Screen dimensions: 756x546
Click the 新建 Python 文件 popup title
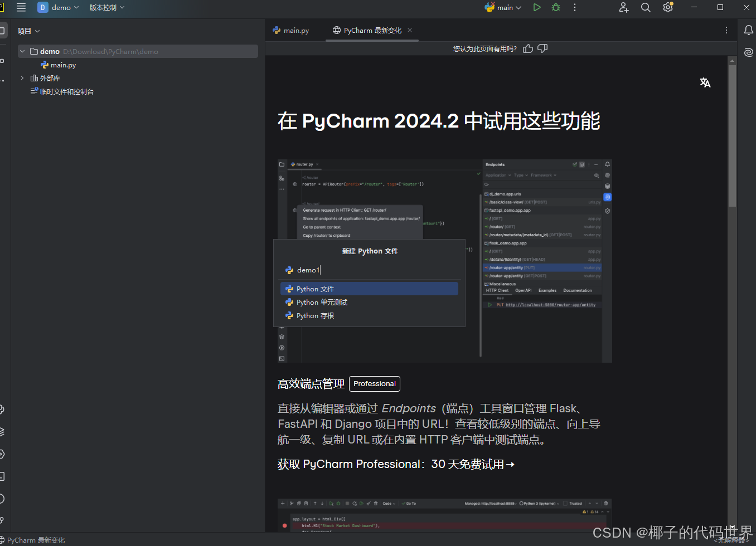point(370,251)
